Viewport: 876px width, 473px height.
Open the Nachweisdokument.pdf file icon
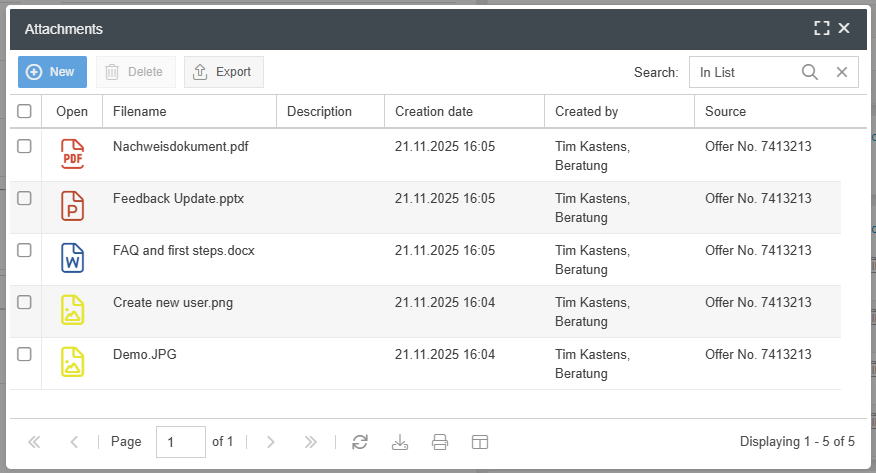click(72, 155)
